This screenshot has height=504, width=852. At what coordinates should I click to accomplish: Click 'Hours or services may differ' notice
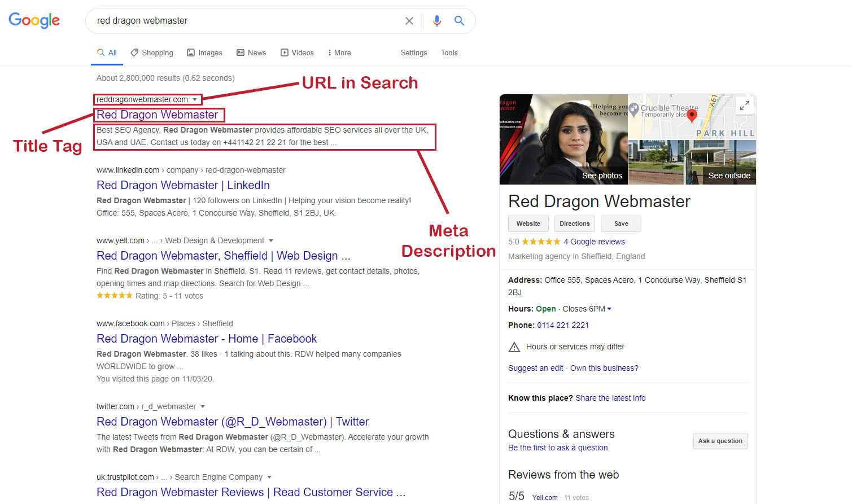[x=575, y=347]
